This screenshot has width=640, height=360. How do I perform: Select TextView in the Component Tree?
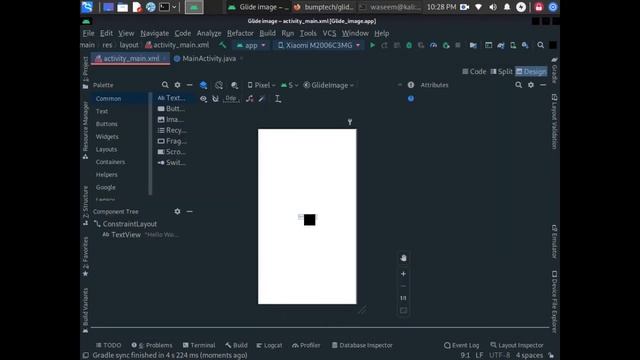(126, 235)
